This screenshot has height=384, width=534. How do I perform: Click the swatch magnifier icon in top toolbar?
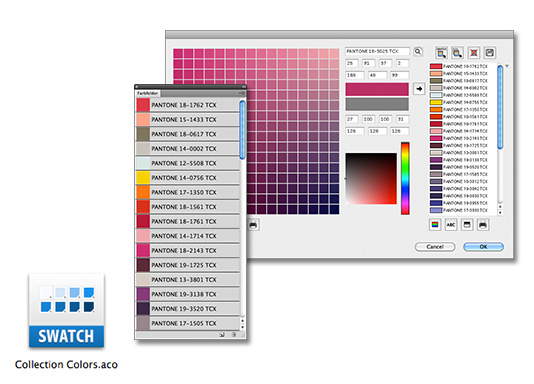pyautogui.click(x=457, y=53)
